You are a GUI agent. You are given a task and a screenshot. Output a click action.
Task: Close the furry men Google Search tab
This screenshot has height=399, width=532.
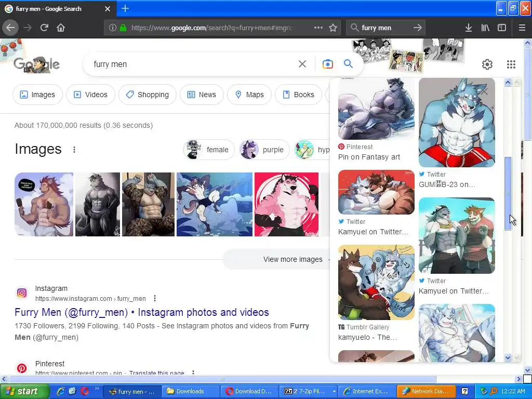point(108,9)
